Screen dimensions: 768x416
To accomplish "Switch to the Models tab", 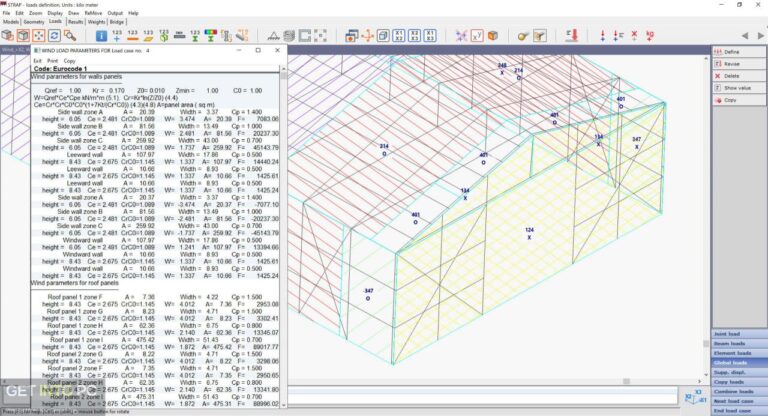I will tap(11, 22).
